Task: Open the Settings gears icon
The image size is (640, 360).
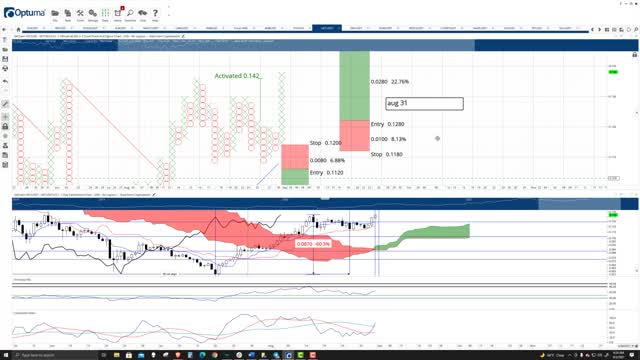Action: (x=93, y=13)
